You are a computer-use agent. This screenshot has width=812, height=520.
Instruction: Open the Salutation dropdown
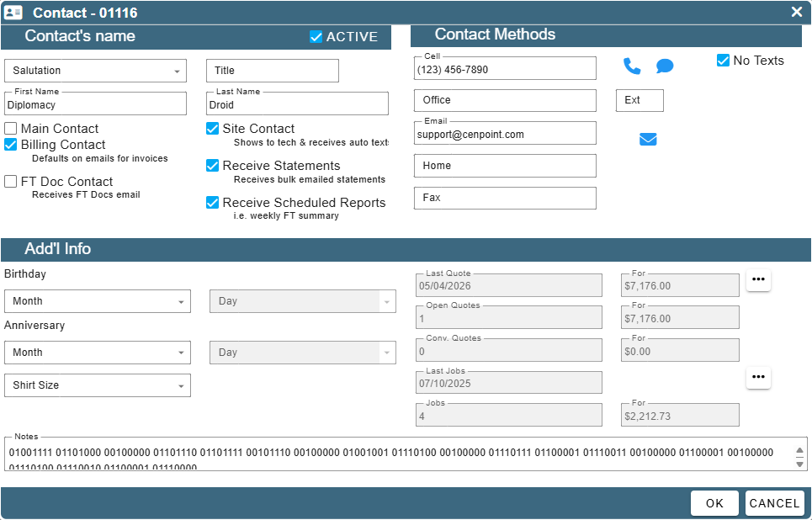tap(95, 71)
